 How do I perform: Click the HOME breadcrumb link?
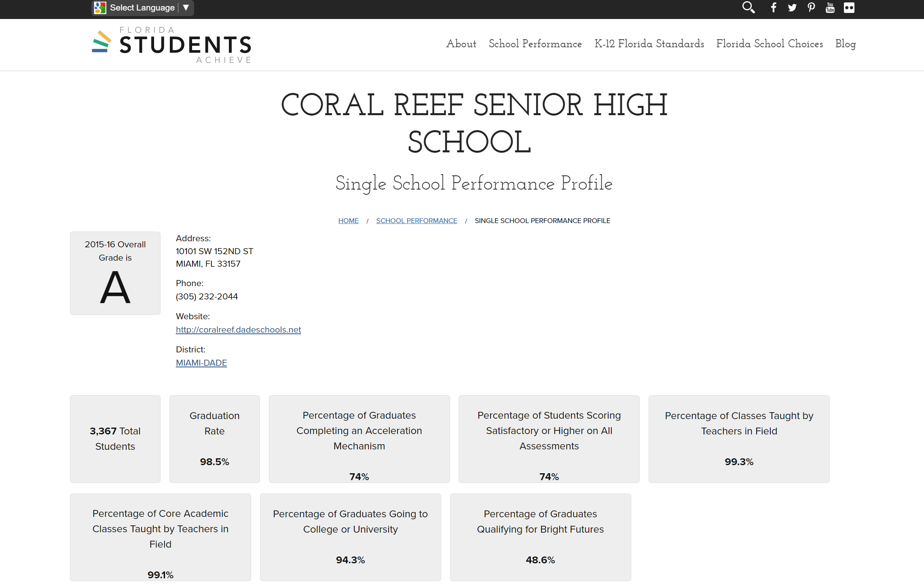coord(348,221)
